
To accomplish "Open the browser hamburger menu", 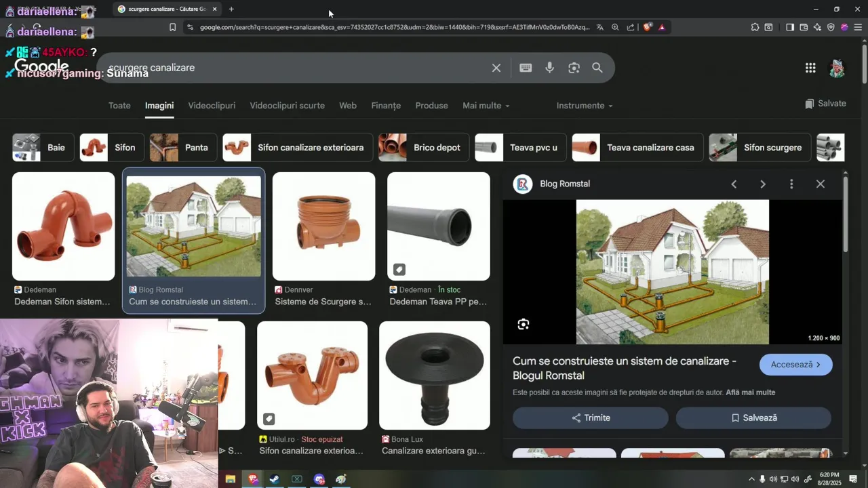I will 858,27.
